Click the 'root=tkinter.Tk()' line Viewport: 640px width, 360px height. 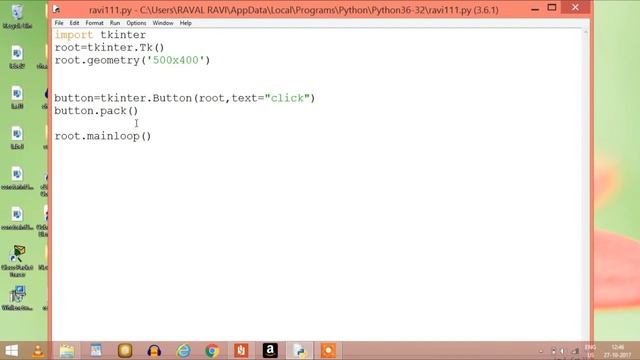point(109,48)
